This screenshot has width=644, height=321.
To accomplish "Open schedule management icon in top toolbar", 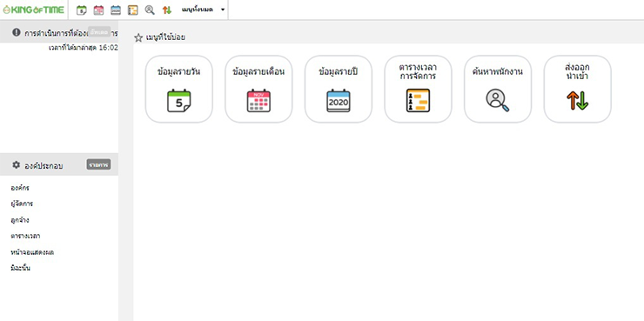I will click(x=132, y=10).
